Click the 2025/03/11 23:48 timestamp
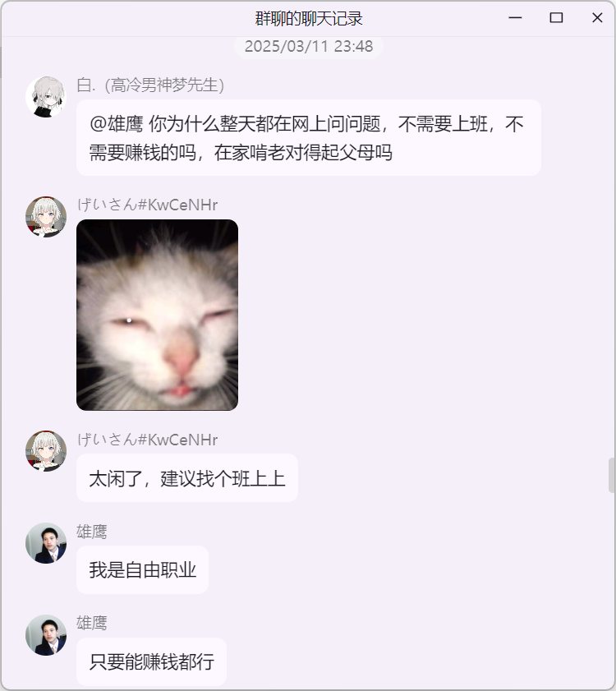This screenshot has width=616, height=691. click(x=309, y=46)
